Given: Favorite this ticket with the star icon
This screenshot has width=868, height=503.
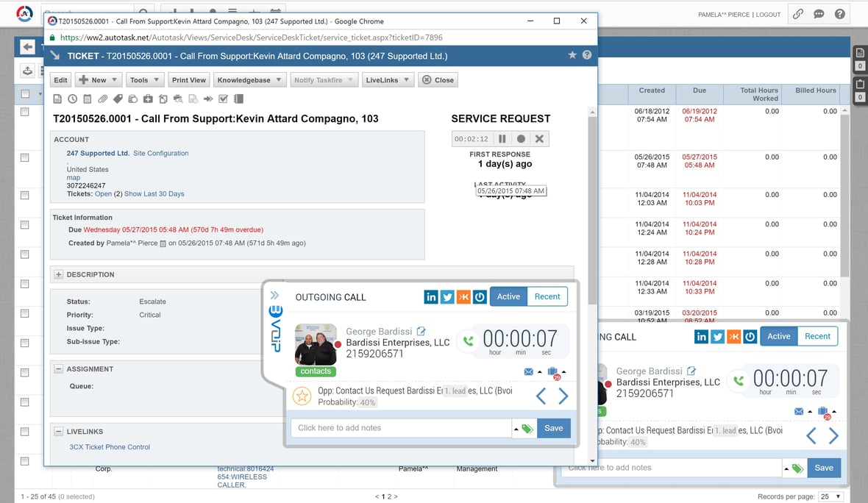Looking at the screenshot, I should [x=572, y=55].
